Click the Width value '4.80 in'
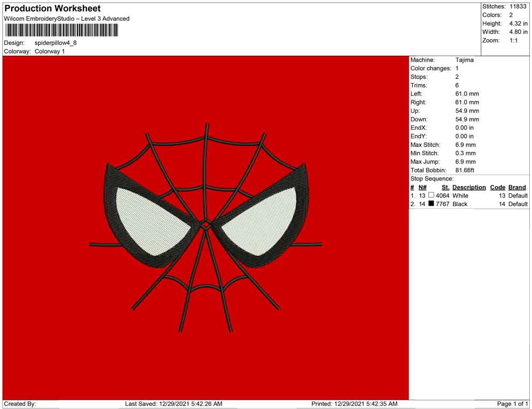This screenshot has height=409, width=532. pyautogui.click(x=518, y=32)
